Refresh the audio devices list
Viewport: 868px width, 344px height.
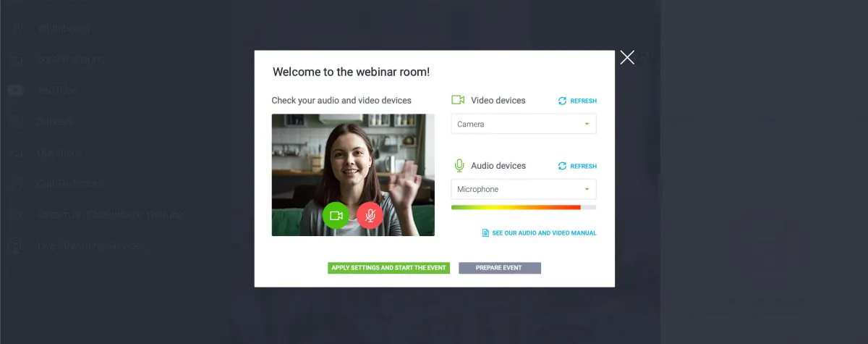click(x=577, y=166)
